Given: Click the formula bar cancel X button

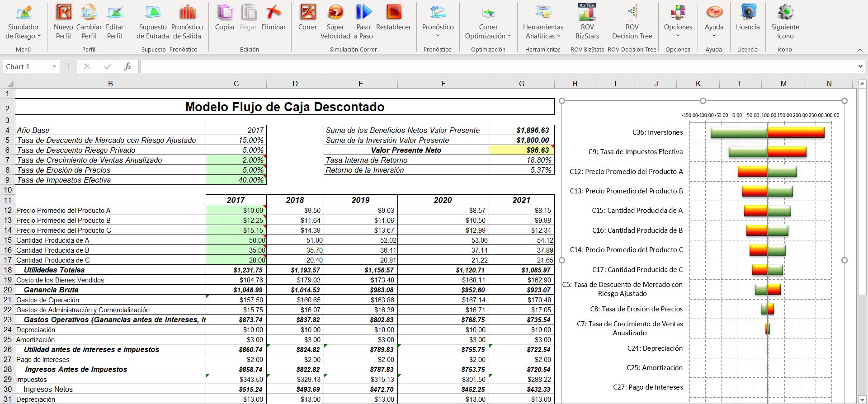Looking at the screenshot, I should [87, 66].
